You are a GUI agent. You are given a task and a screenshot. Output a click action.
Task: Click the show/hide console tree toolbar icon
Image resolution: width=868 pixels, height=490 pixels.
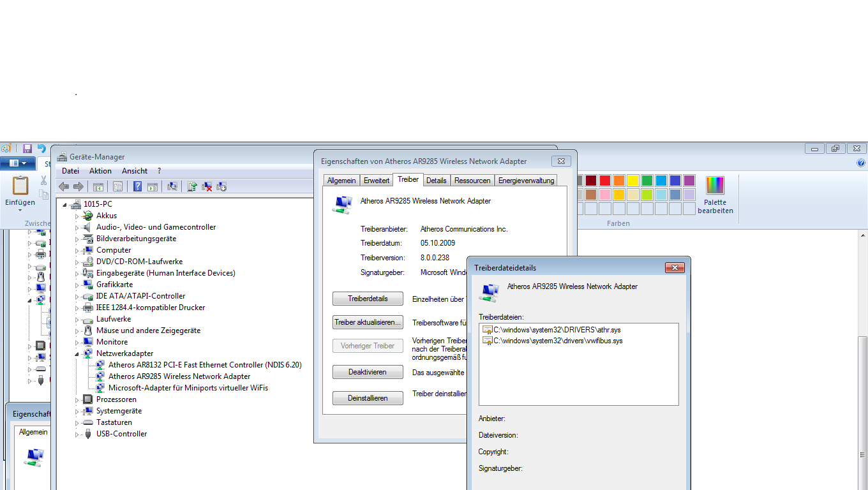[x=98, y=186]
